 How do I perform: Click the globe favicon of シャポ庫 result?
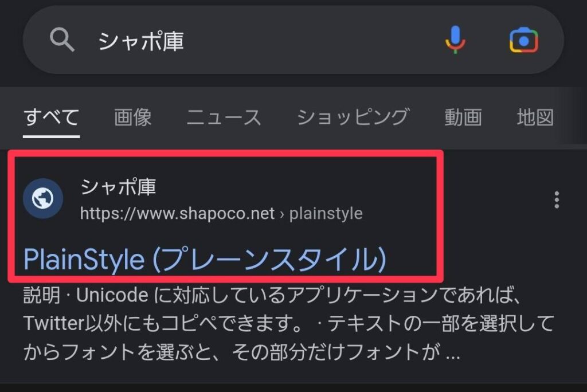pos(43,198)
